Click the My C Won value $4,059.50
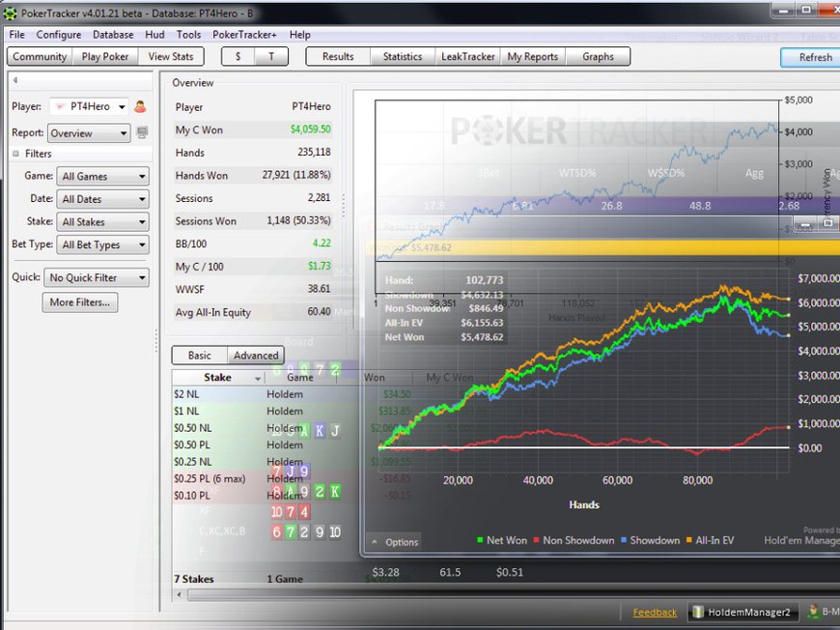 click(310, 129)
